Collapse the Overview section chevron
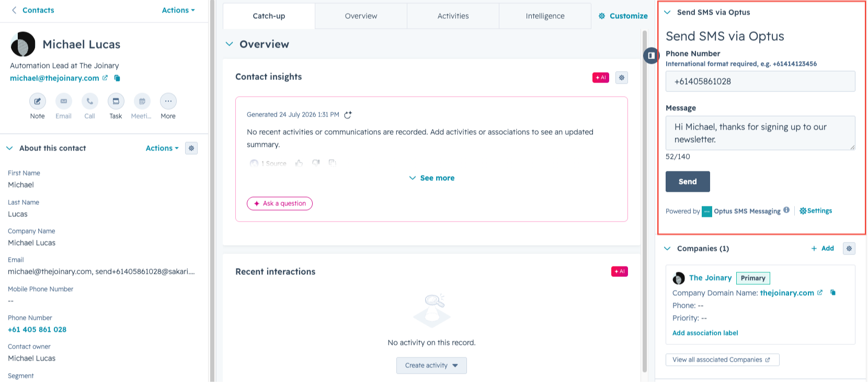Image resolution: width=868 pixels, height=382 pixels. click(229, 44)
